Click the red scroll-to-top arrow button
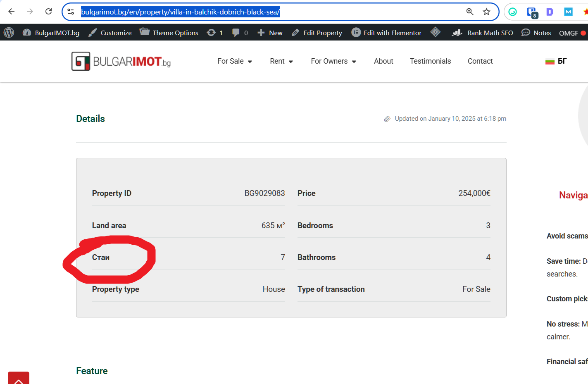 (19, 378)
